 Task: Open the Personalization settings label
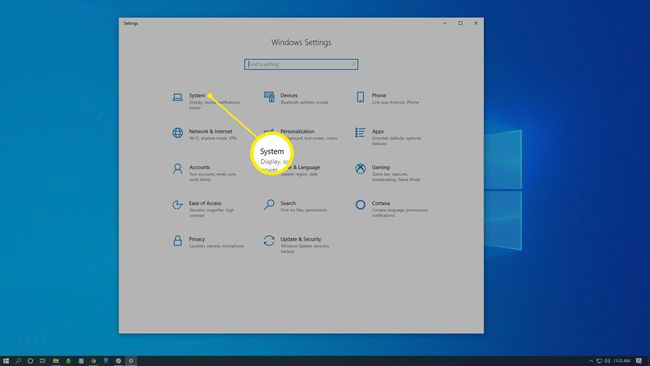coord(297,131)
